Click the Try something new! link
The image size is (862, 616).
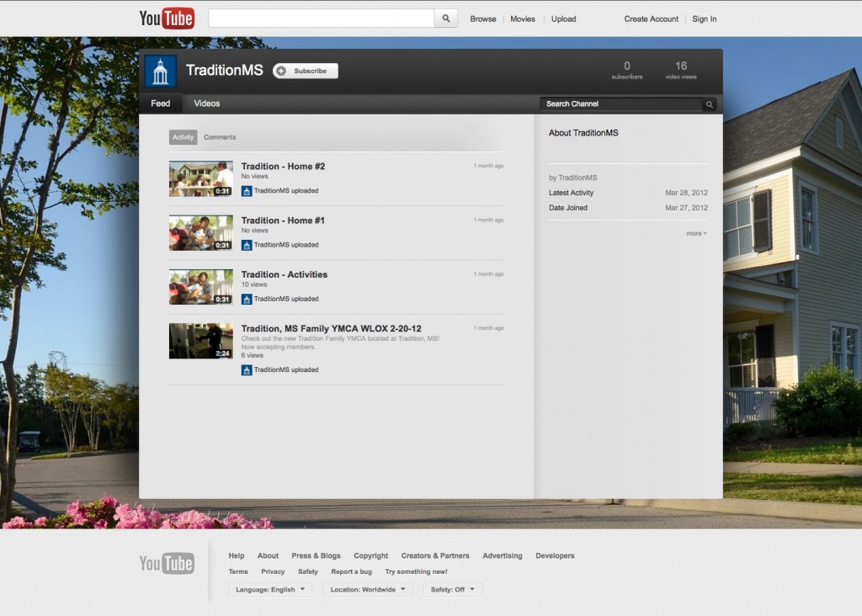pos(416,571)
